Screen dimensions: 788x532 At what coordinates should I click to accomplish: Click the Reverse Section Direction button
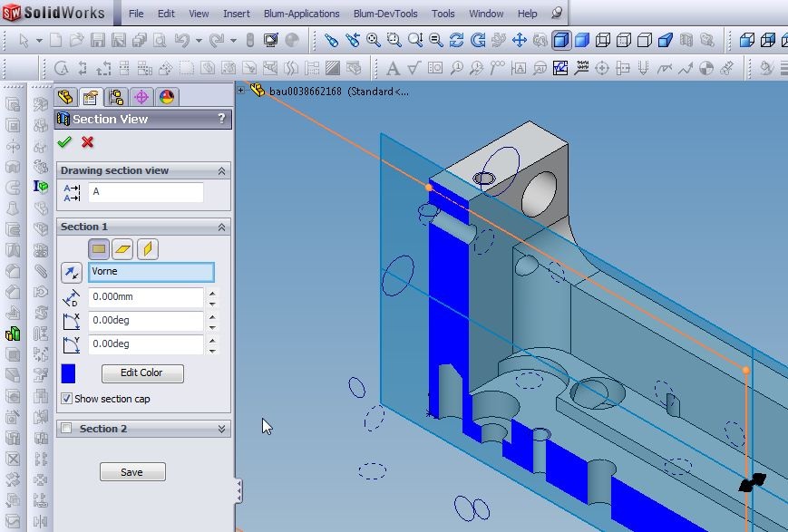(x=72, y=273)
